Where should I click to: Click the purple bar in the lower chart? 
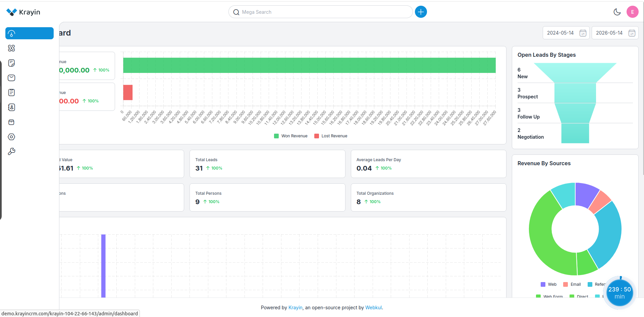[103, 266]
